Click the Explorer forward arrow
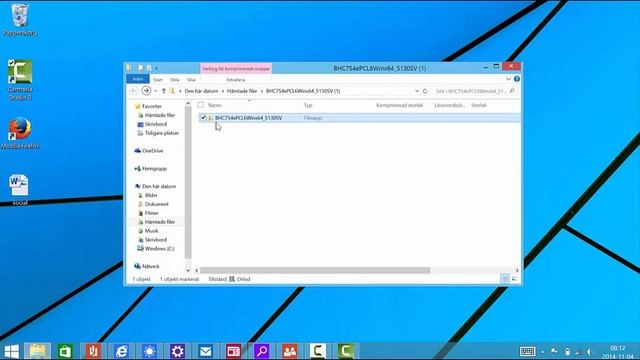 [x=146, y=91]
